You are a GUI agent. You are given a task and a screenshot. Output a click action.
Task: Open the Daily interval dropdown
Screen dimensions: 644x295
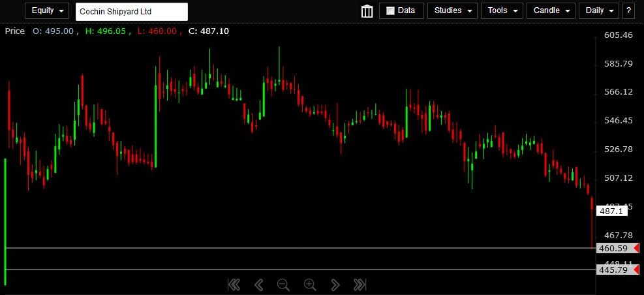[600, 11]
